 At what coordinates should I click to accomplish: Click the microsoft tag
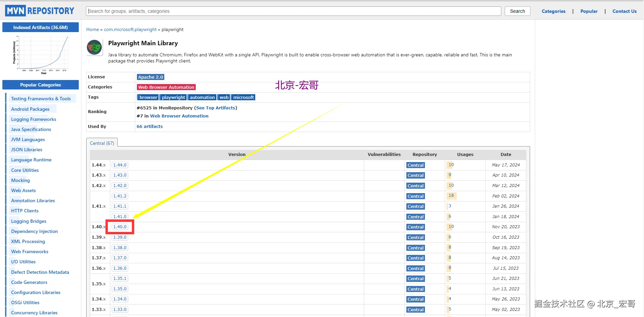[x=243, y=97]
